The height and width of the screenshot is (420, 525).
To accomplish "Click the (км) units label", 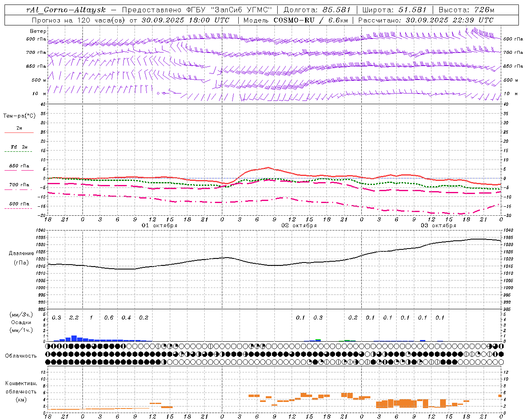I will [21, 399].
